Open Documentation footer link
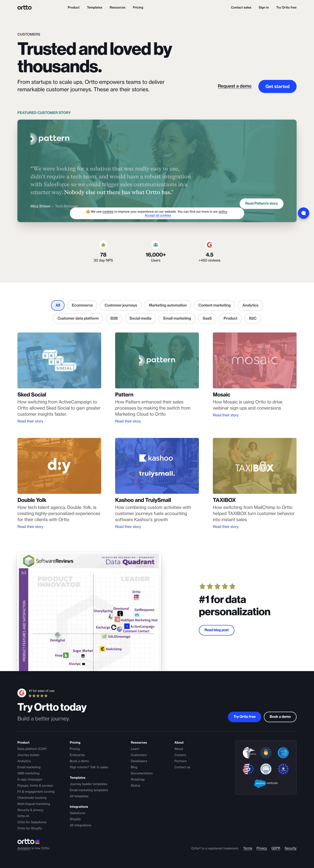This screenshot has height=868, width=314. (142, 773)
